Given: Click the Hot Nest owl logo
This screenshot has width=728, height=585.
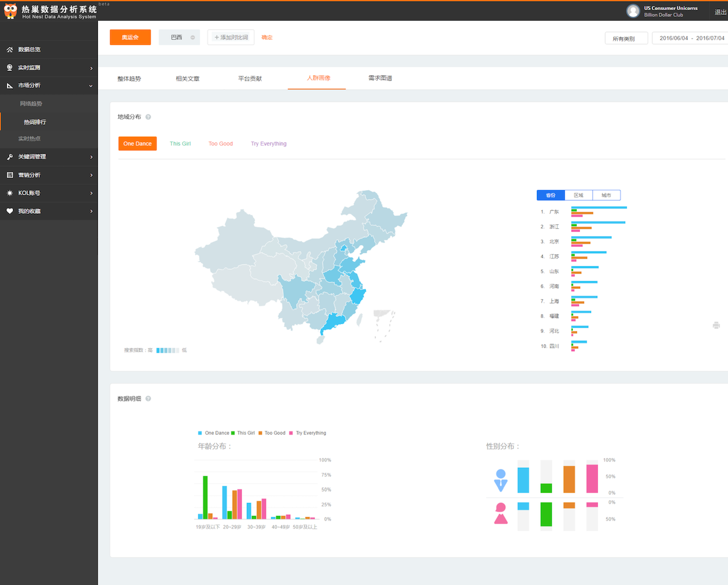Looking at the screenshot, I should click(10, 11).
